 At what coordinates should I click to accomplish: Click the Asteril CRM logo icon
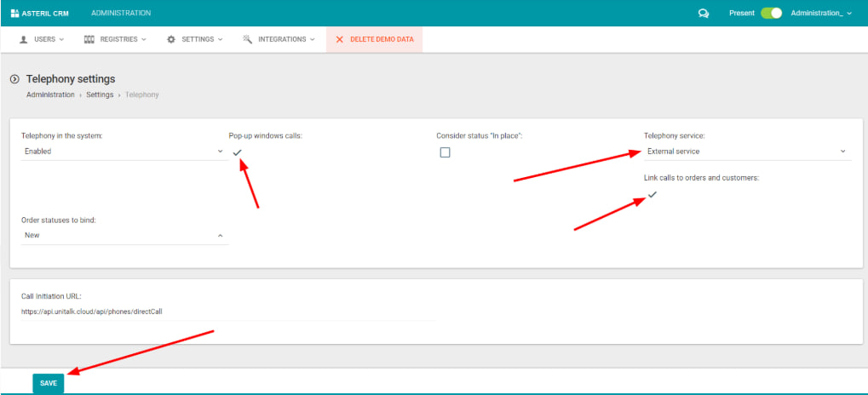14,14
